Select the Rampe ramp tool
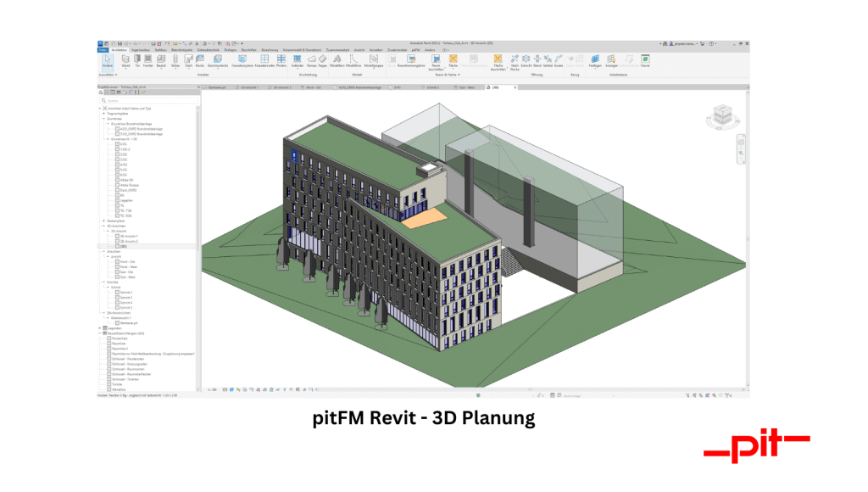The image size is (868, 492). point(312,61)
